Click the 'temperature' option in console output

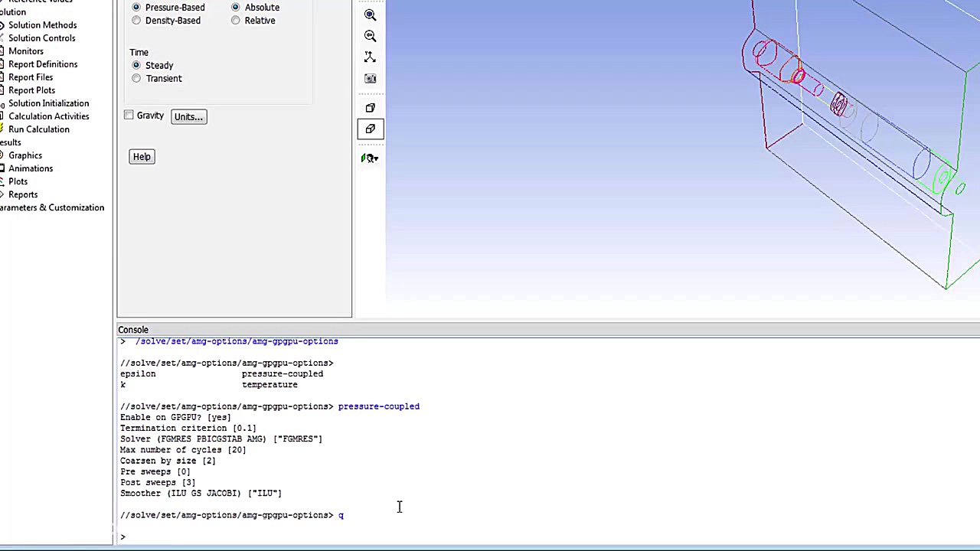[269, 385]
